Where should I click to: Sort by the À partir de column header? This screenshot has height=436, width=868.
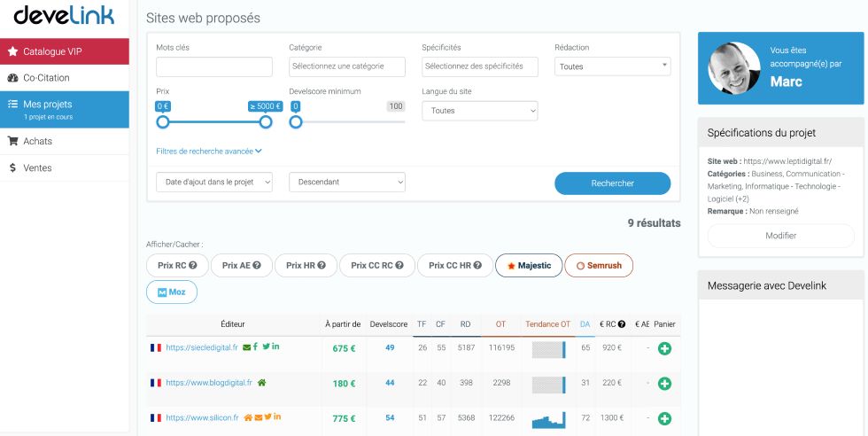(343, 324)
